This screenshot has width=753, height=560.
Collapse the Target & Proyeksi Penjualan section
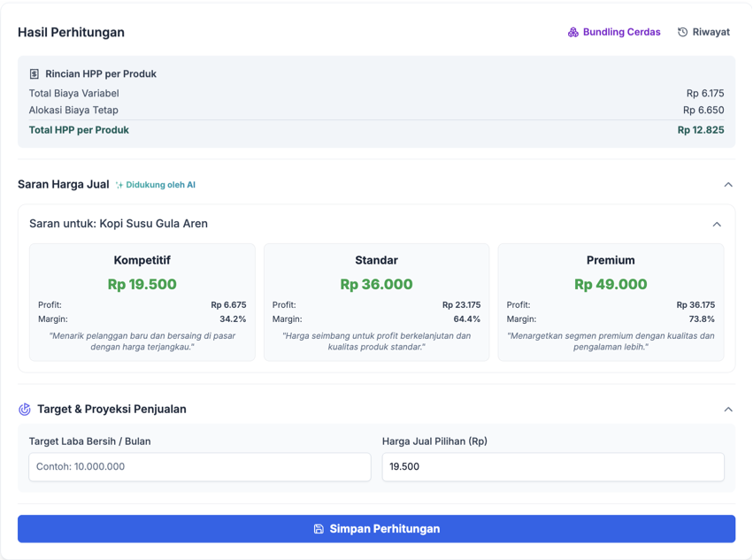click(727, 409)
